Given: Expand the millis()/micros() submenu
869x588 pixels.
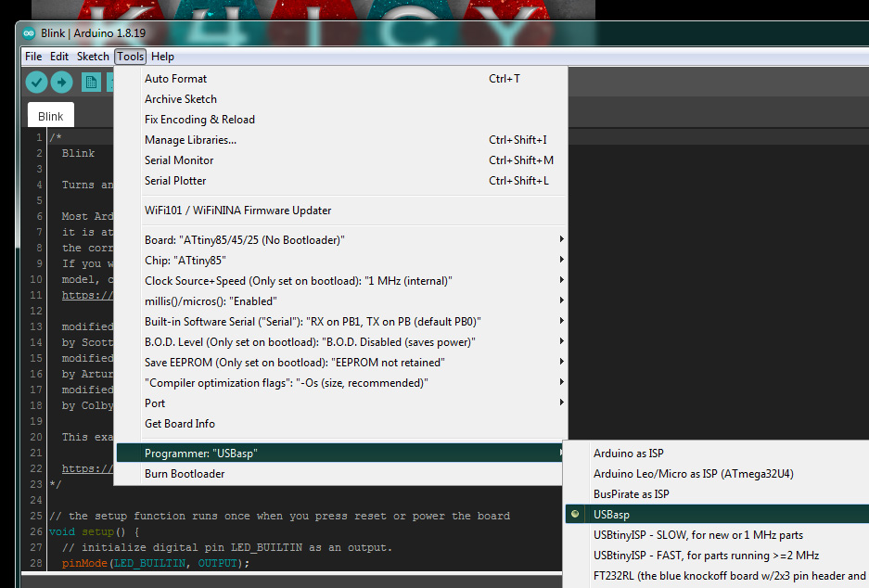Looking at the screenshot, I should point(341,301).
